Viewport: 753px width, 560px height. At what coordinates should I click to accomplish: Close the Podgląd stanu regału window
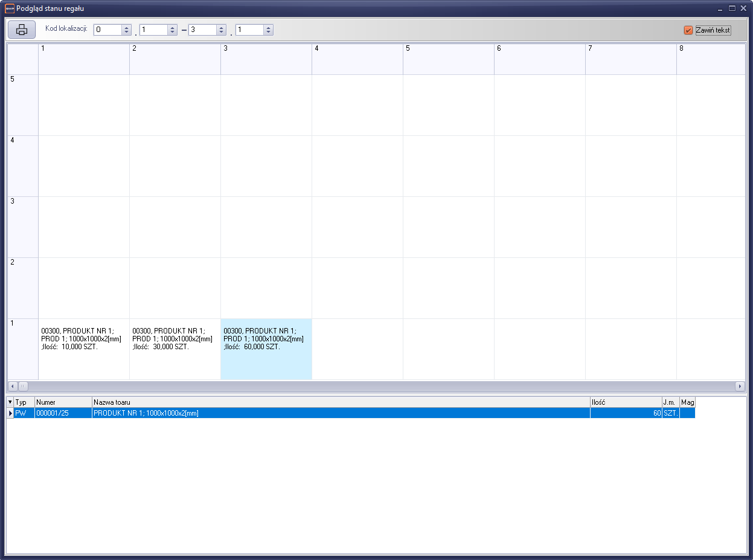click(743, 8)
